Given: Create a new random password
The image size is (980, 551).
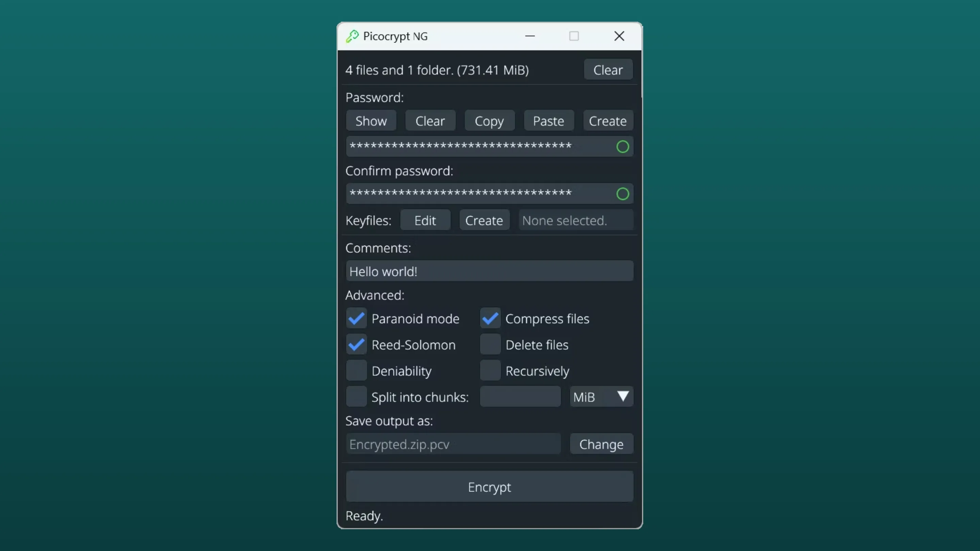Looking at the screenshot, I should point(607,120).
